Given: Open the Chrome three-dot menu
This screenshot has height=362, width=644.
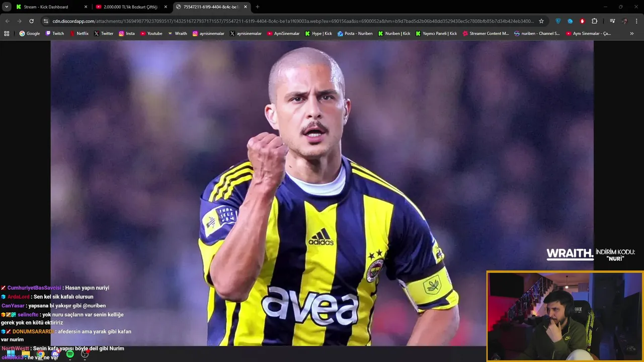Looking at the screenshot, I should click(x=636, y=21).
